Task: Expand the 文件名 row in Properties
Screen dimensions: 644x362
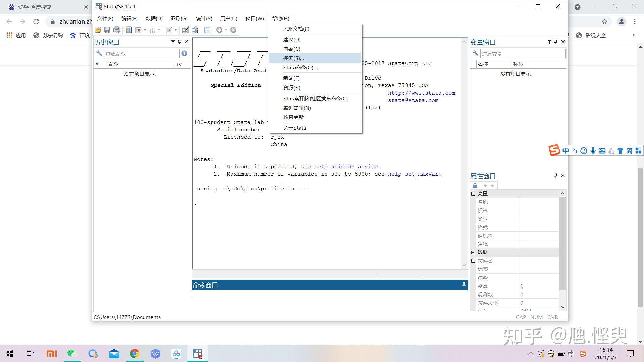Action: (x=473, y=261)
